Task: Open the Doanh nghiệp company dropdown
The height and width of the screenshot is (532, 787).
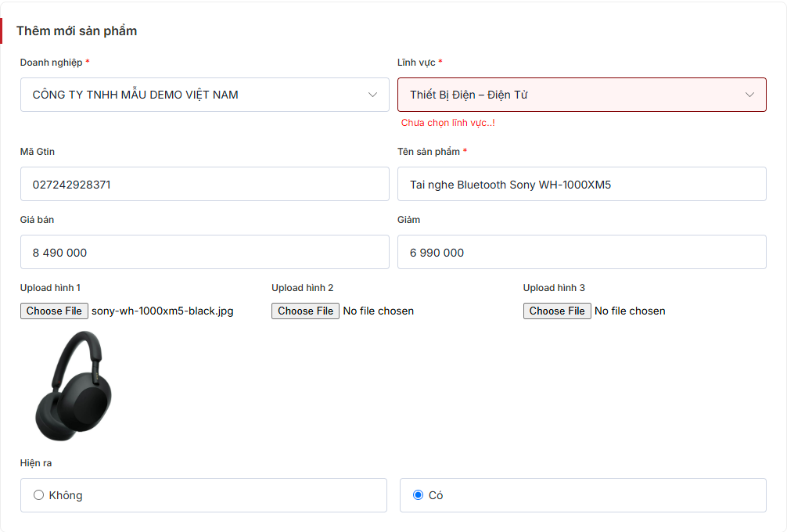Action: (x=205, y=95)
